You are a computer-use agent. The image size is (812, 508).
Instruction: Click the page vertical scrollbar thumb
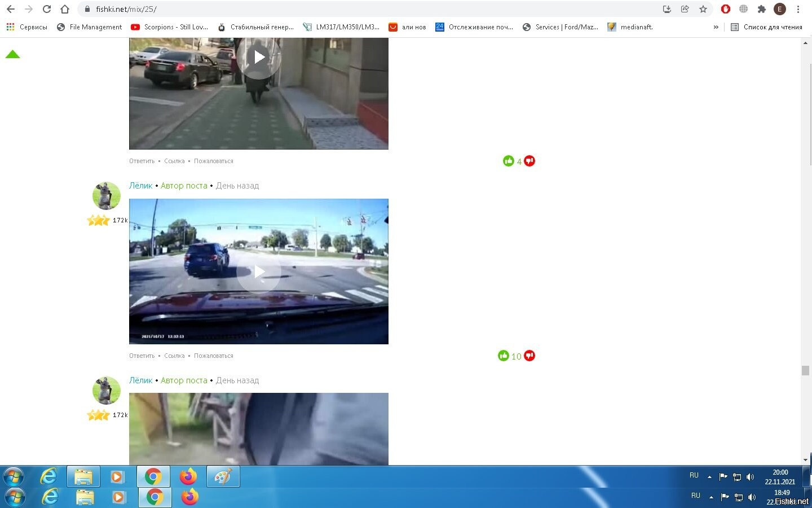(805, 370)
